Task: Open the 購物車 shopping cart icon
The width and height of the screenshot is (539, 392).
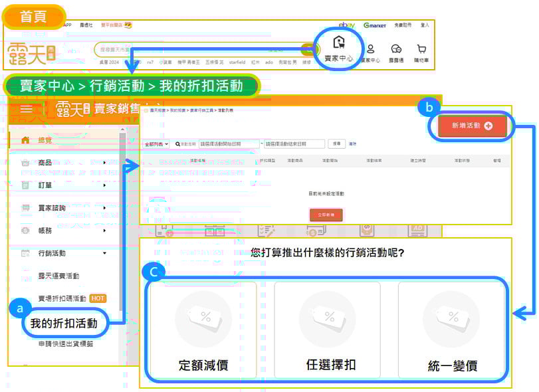Action: pyautogui.click(x=421, y=50)
